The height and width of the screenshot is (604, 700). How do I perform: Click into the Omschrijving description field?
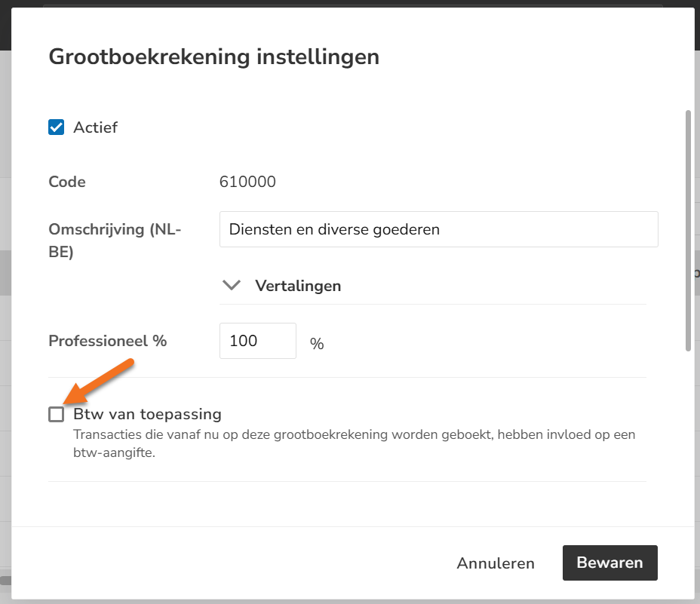pyautogui.click(x=438, y=229)
